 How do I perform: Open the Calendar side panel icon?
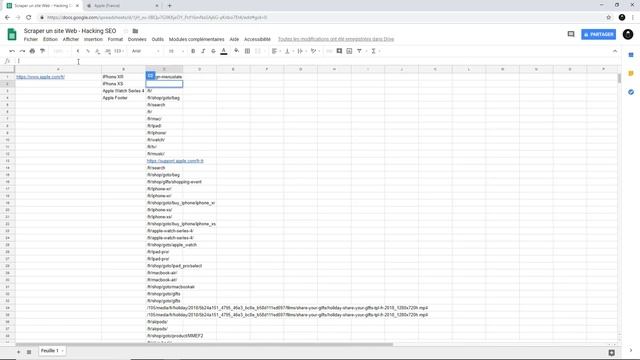pos(631,55)
